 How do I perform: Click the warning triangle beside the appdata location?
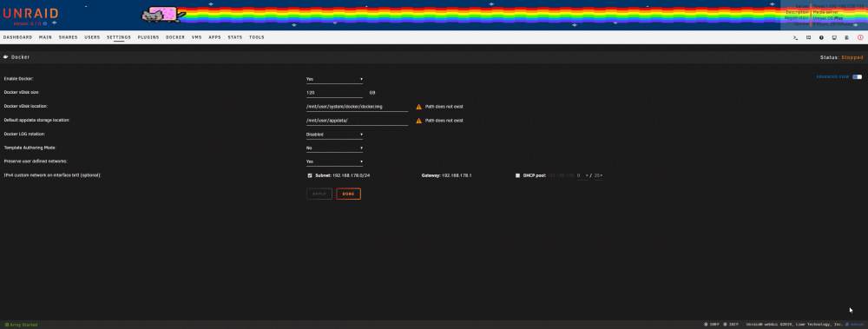[419, 120]
